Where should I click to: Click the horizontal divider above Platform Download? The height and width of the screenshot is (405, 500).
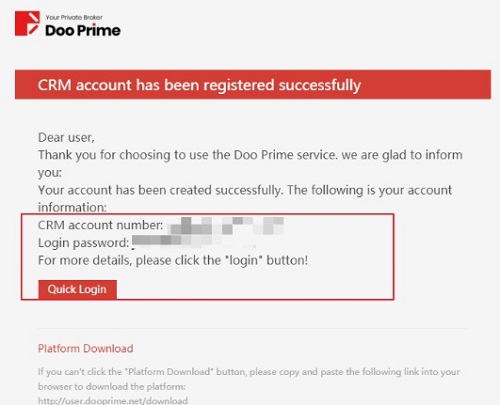(252, 328)
